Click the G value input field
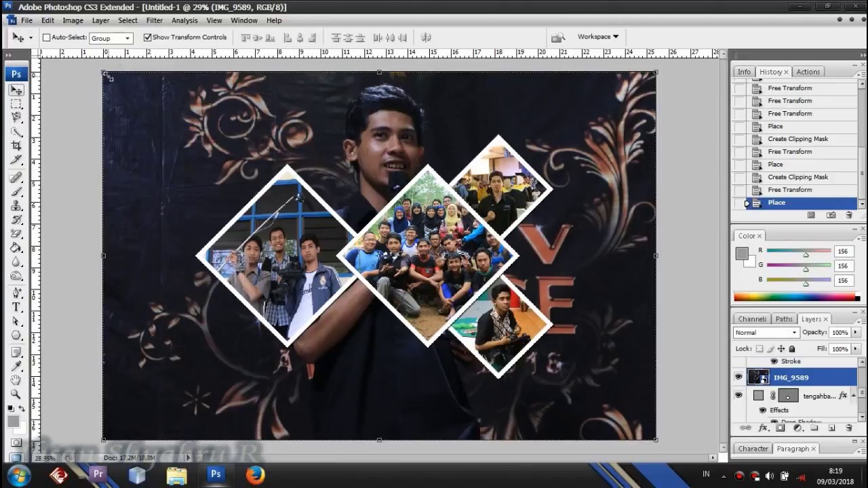This screenshot has height=488, width=868. click(x=843, y=266)
